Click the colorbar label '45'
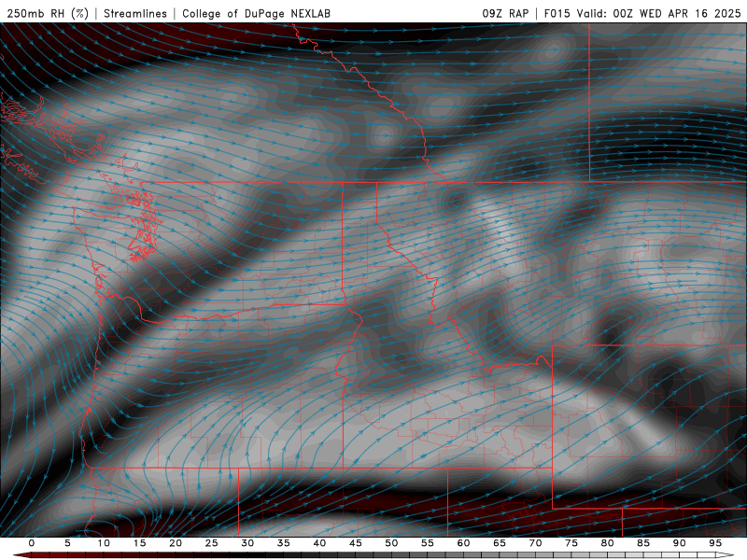Image resolution: width=747 pixels, height=560 pixels. click(x=356, y=543)
